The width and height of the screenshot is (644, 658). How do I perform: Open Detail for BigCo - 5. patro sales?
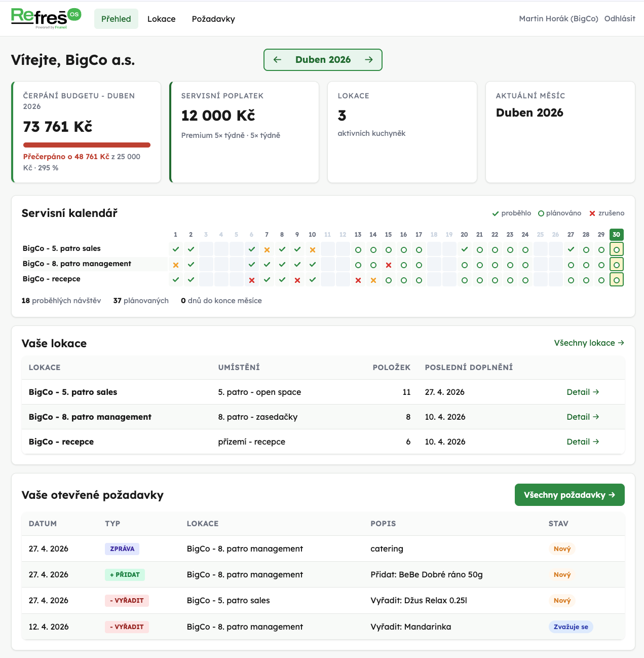point(583,392)
